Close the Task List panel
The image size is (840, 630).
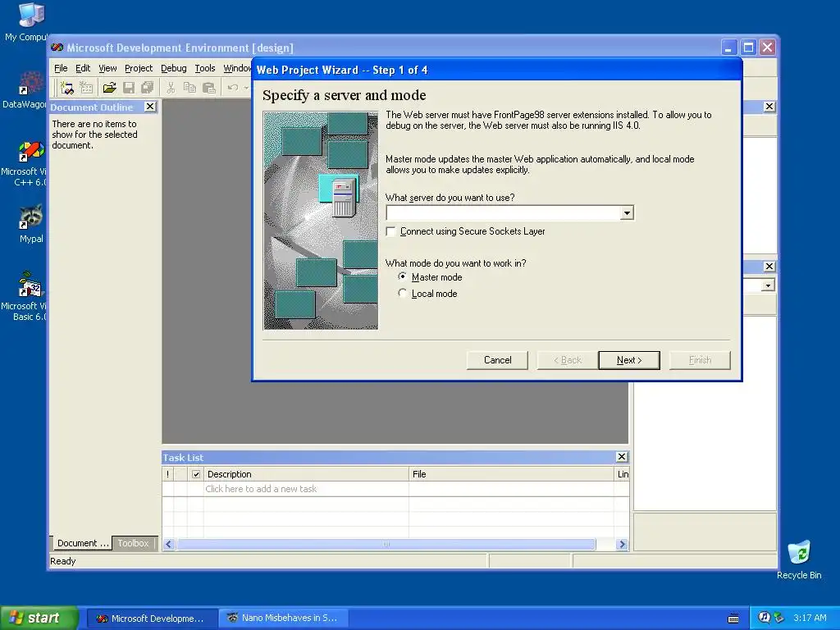[622, 457]
